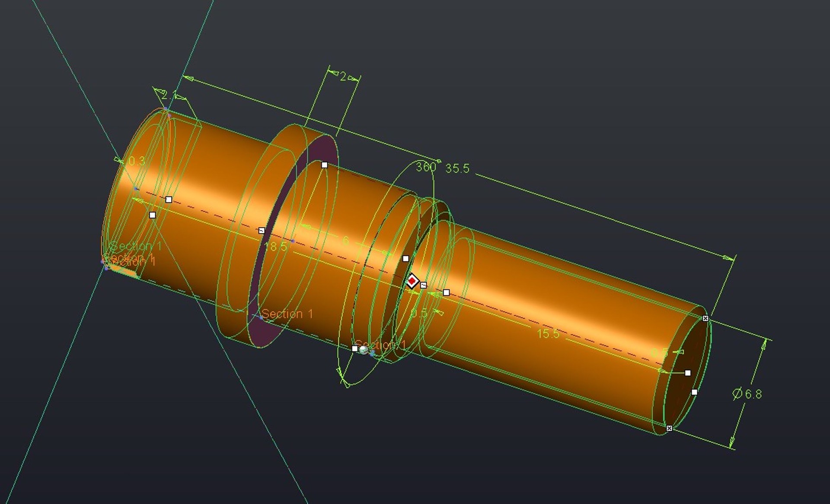Screen dimensions: 830x504
Task: Select the 35.5 overall length dimension
Action: point(457,168)
